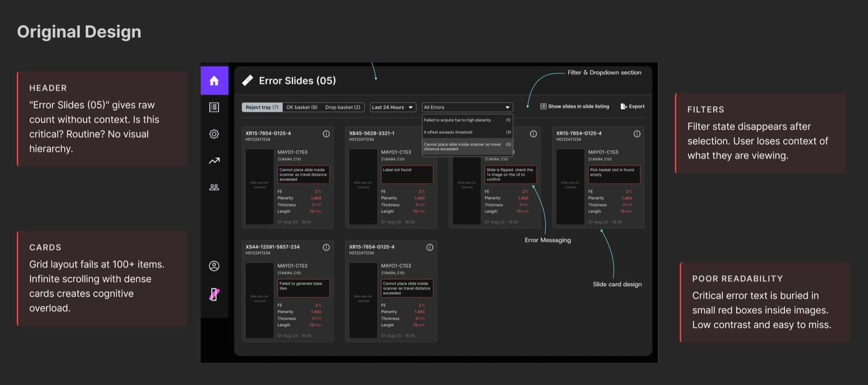Open the first XR15-7854-G125-4 slide thumbnail

(x=259, y=187)
